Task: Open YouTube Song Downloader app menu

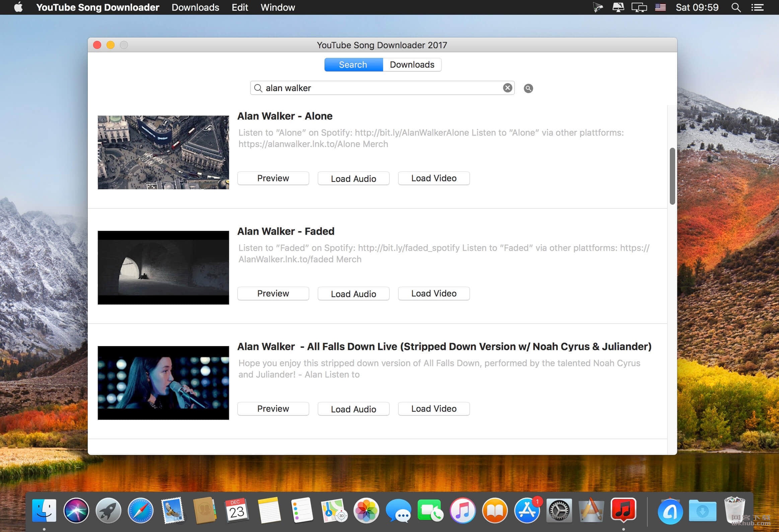Action: 97,7
